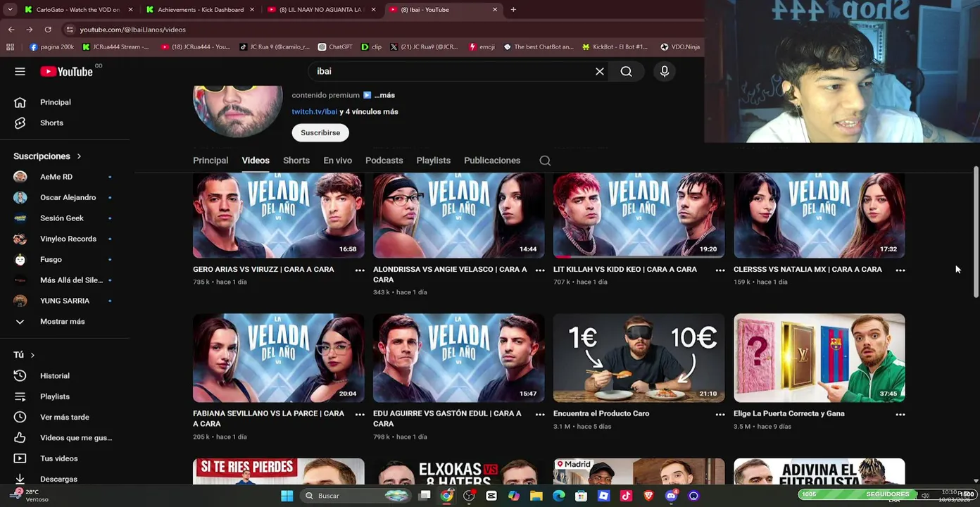Open the twitch.tv/ibai link
This screenshot has width=980, height=507.
pyautogui.click(x=315, y=111)
